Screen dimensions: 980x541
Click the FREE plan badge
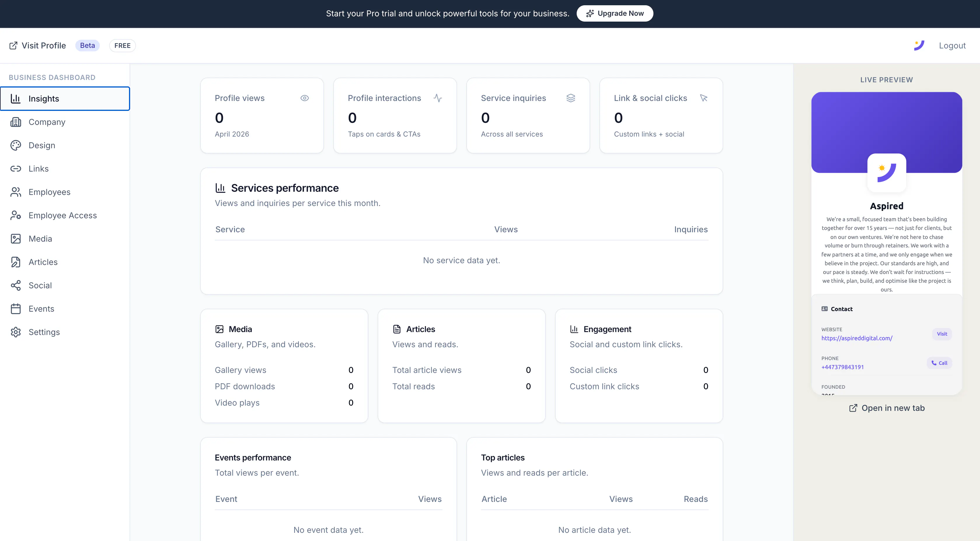tap(123, 46)
